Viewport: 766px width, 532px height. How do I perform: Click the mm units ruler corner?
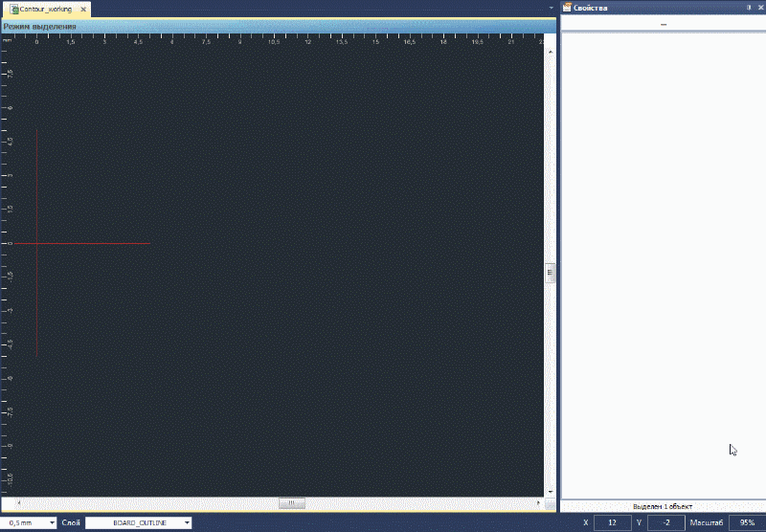pos(7,40)
